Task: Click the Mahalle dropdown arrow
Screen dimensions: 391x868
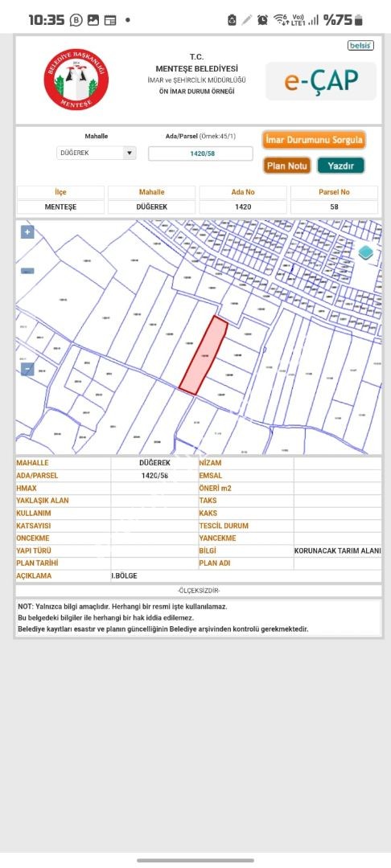Action: (x=130, y=153)
